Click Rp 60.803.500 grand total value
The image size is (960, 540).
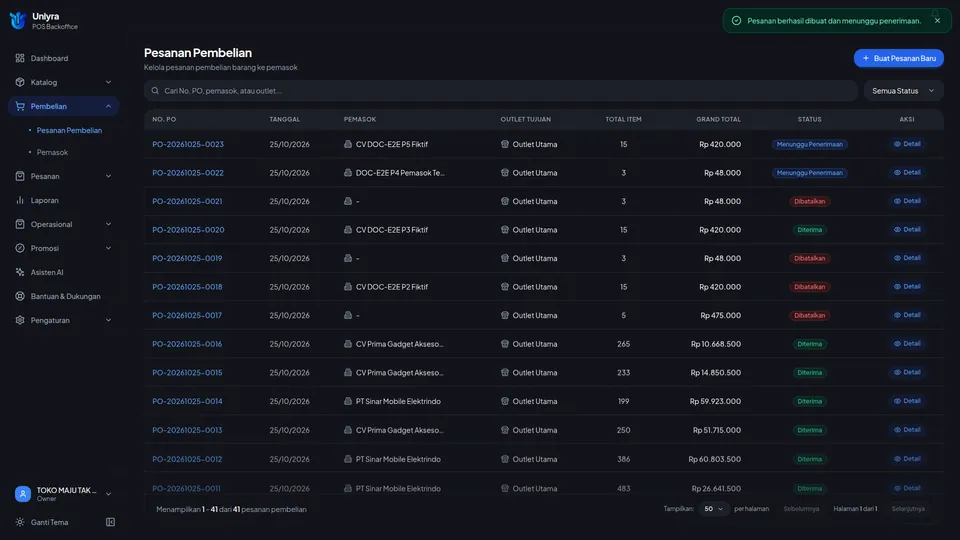click(x=714, y=459)
